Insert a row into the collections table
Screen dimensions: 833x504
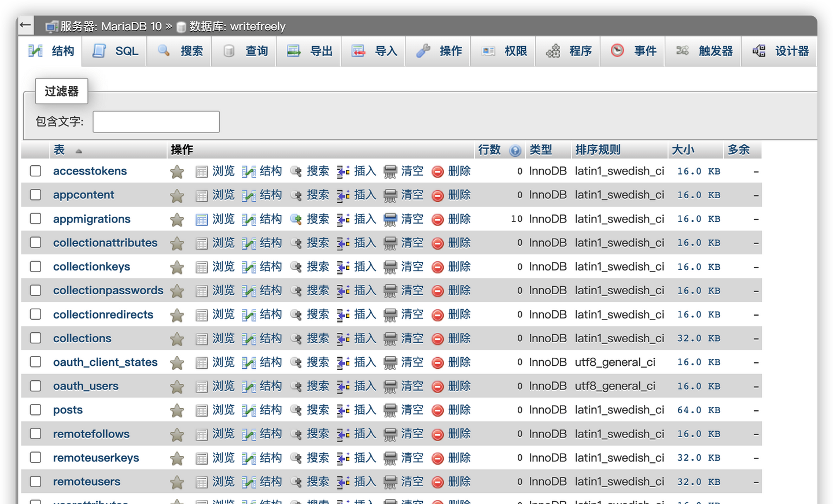tap(365, 338)
